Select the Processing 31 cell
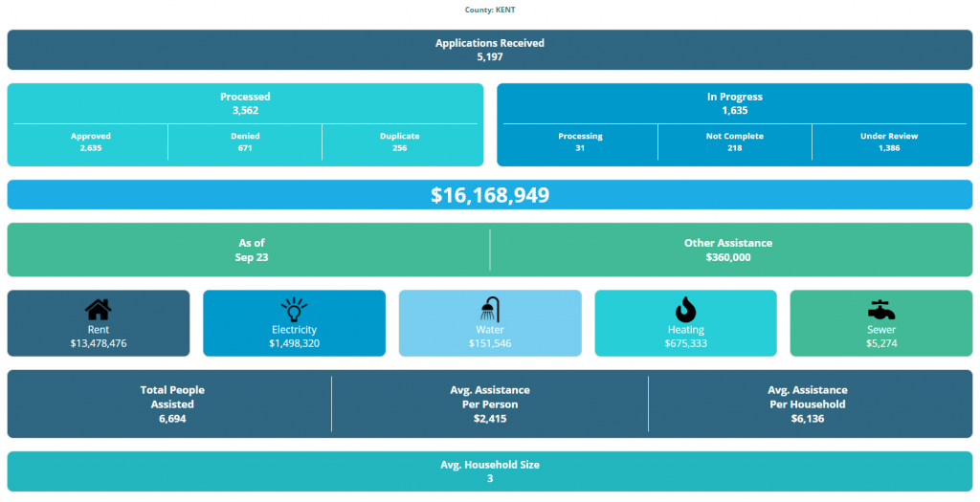The height and width of the screenshot is (502, 980). (x=580, y=142)
